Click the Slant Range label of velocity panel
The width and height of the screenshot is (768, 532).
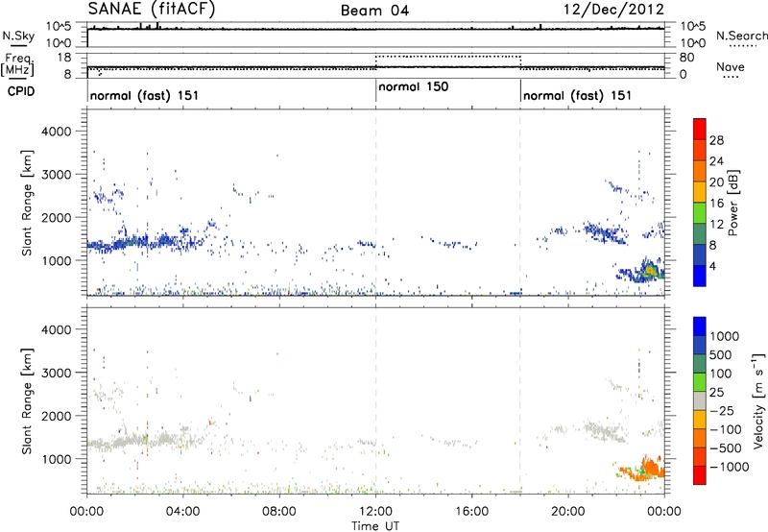(27, 401)
